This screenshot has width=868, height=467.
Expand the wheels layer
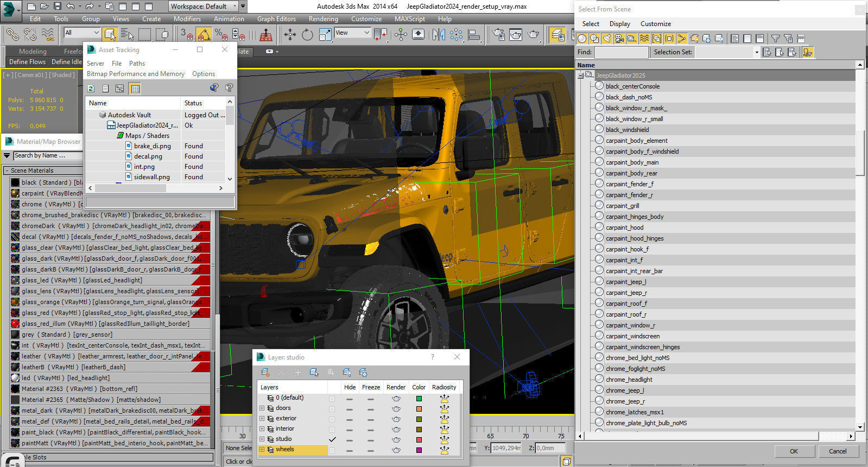262,450
